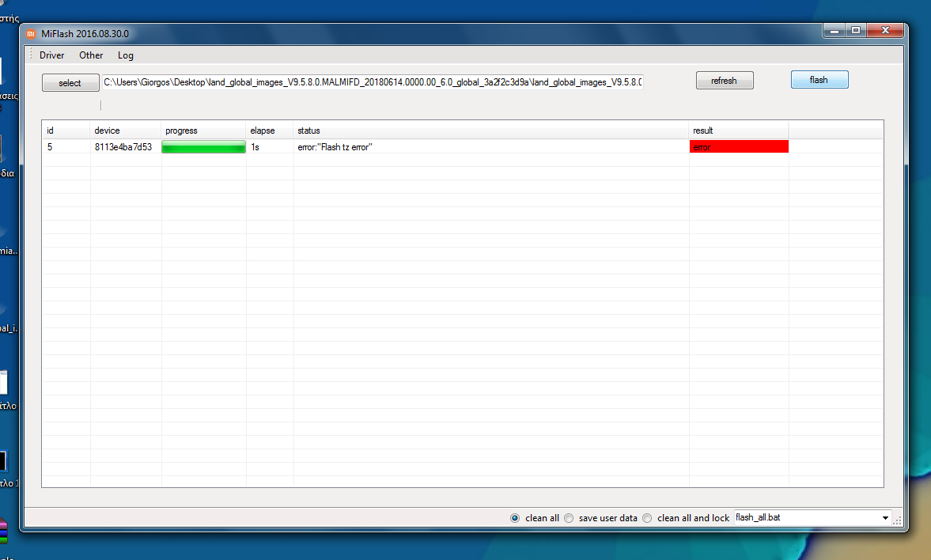Click the id column header

click(x=66, y=131)
